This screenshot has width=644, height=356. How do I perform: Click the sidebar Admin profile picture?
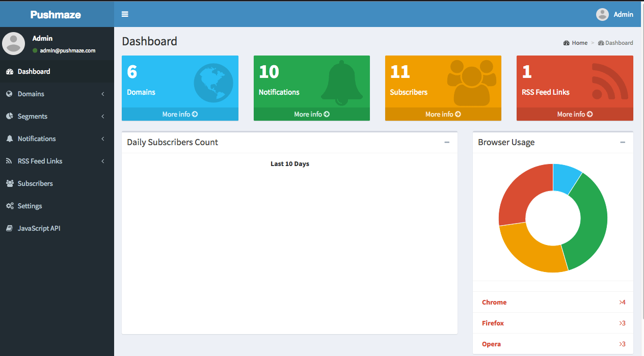13,43
